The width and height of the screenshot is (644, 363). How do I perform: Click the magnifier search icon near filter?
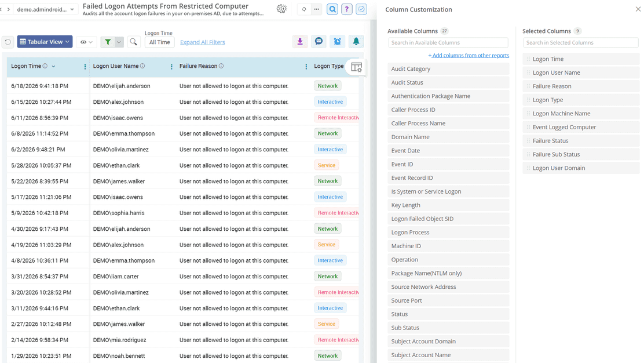point(133,42)
